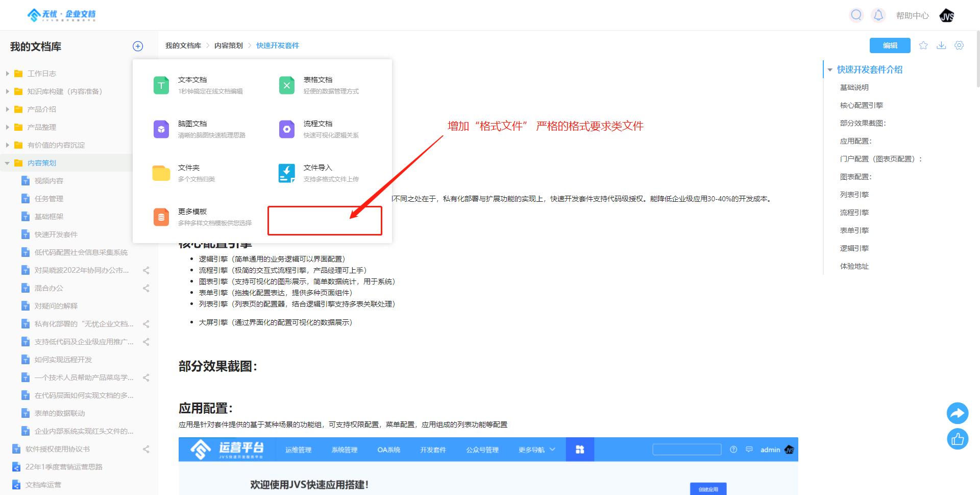The width and height of the screenshot is (980, 495).
Task: Open the 对疑问的解释 document
Action: (56, 306)
